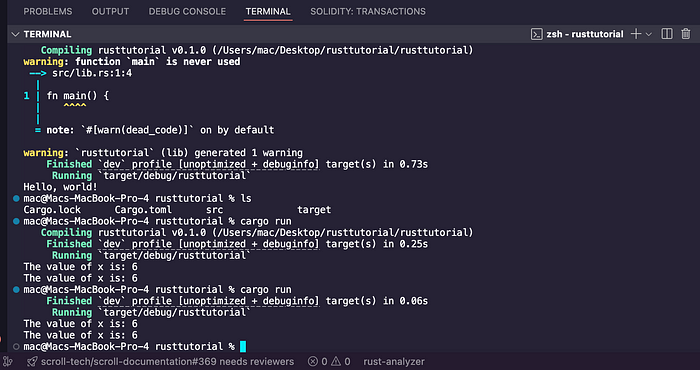Click note '#[warn(dead_code)]' on by default

(x=155, y=130)
